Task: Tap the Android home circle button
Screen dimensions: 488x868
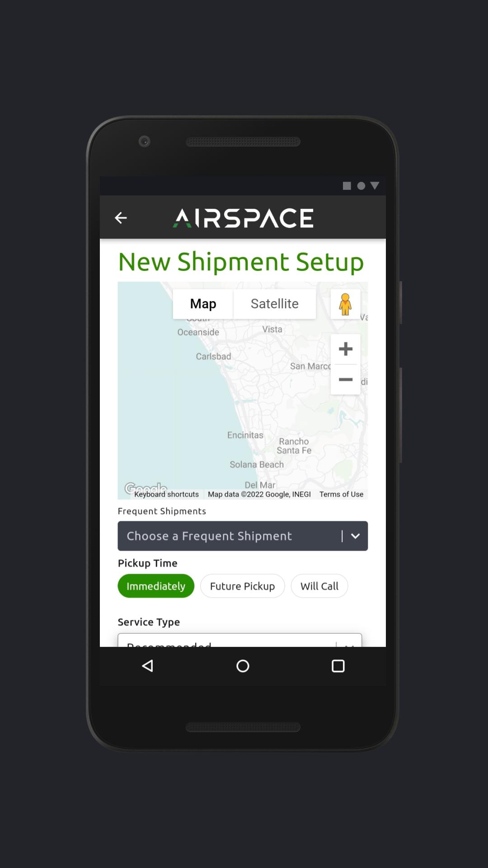Action: [x=243, y=666]
